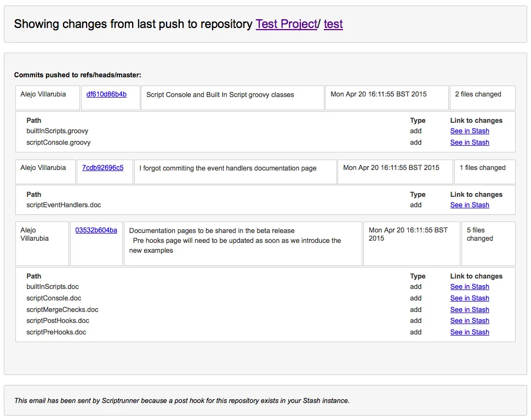Open the test repository link
531x420 pixels.
click(x=333, y=24)
